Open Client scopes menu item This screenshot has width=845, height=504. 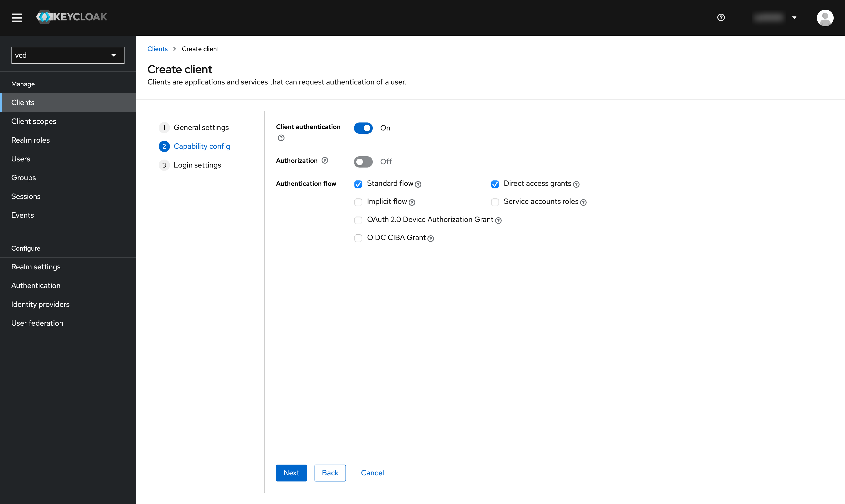click(x=34, y=121)
